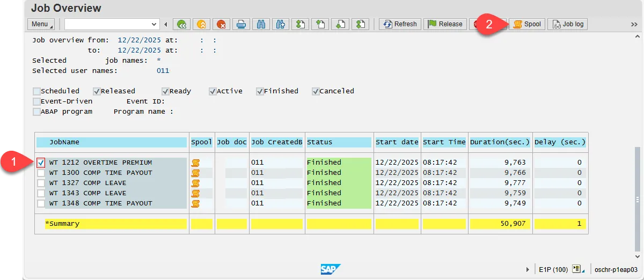Select the WT 1327 COMP LEAVE checkbox

(x=41, y=183)
